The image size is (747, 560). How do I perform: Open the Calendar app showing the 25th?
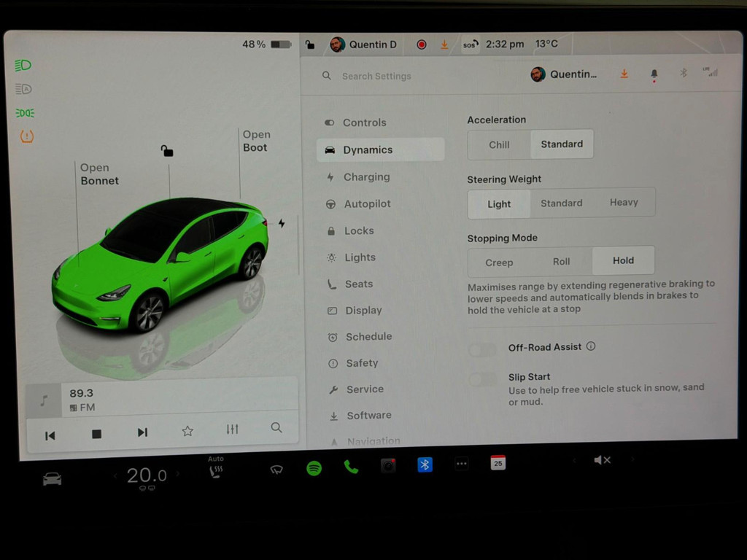(x=498, y=464)
